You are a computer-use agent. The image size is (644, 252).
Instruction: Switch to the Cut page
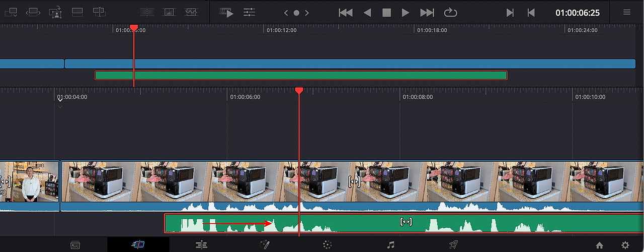click(138, 245)
